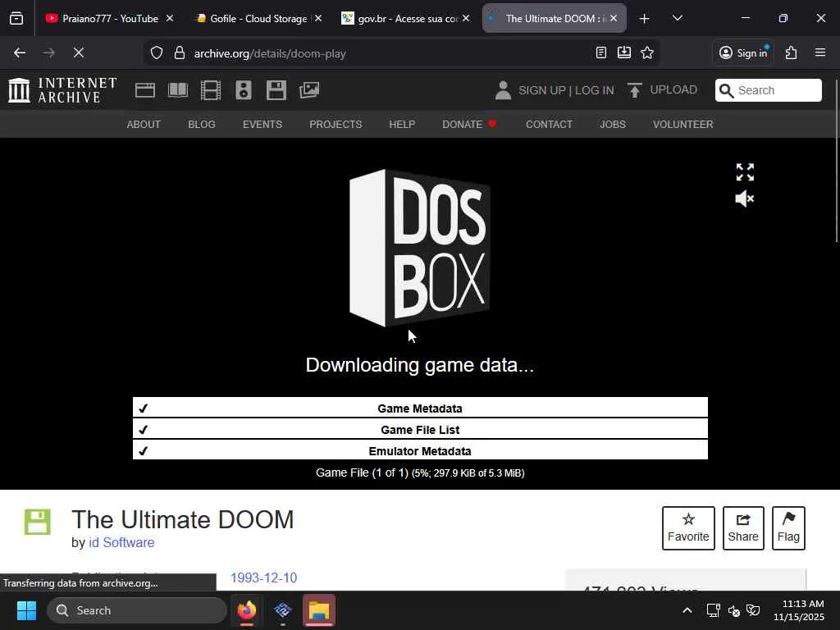The width and height of the screenshot is (840, 630).
Task: Open the Images icon in Archive navbar
Action: (309, 90)
